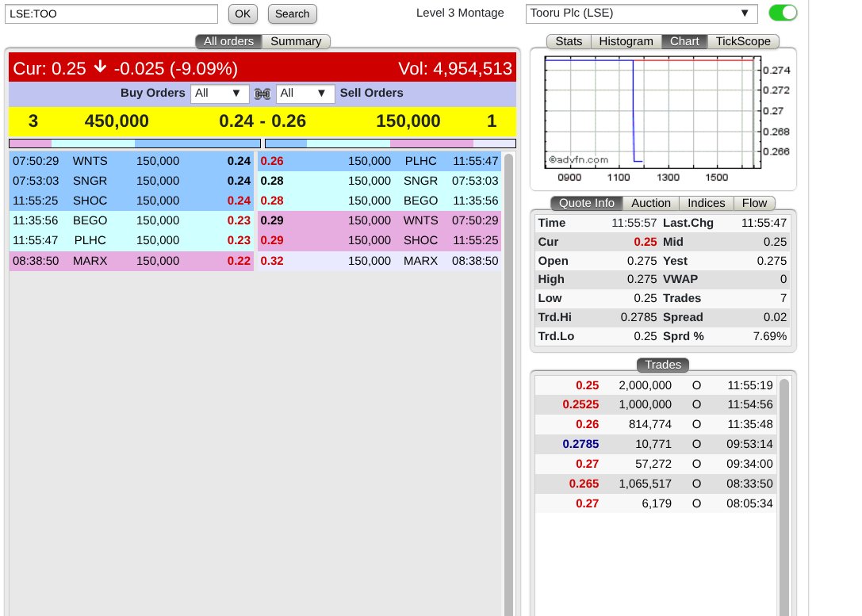This screenshot has height=616, width=862.
Task: Select the PLHC sell order at 0.26
Action: pyautogui.click(x=379, y=161)
